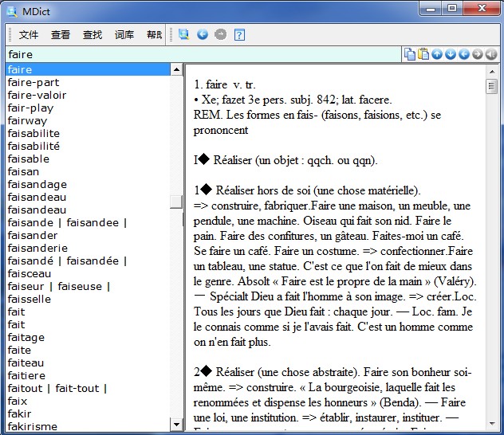The height and width of the screenshot is (435, 504).
Task: Click the blue up arrow icon
Action: coord(438,54)
